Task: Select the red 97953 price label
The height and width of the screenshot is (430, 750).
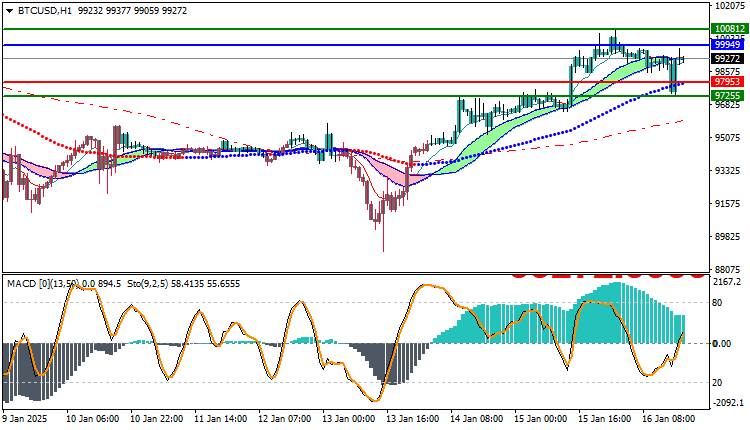Action: 728,82
